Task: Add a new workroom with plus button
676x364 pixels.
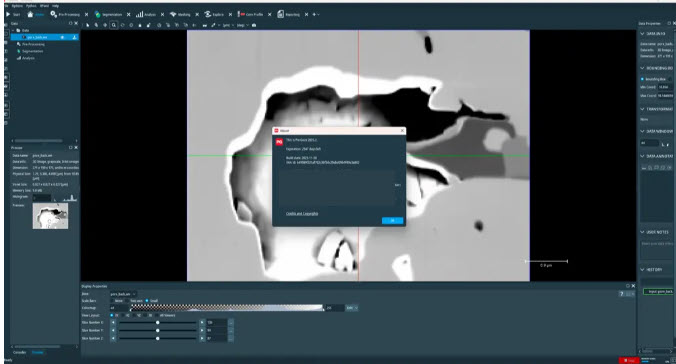Action: click(x=314, y=15)
